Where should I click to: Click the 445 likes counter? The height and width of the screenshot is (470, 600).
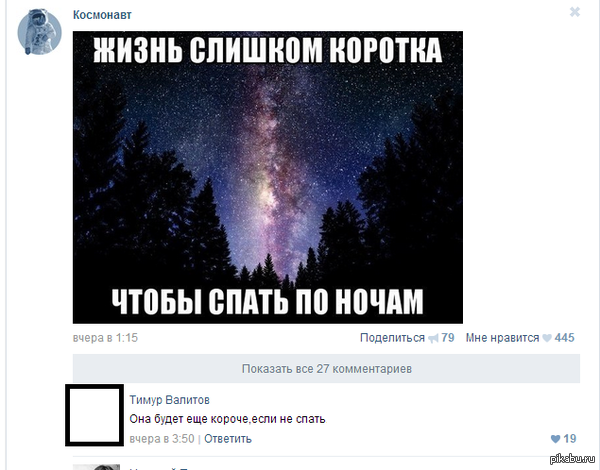[565, 338]
